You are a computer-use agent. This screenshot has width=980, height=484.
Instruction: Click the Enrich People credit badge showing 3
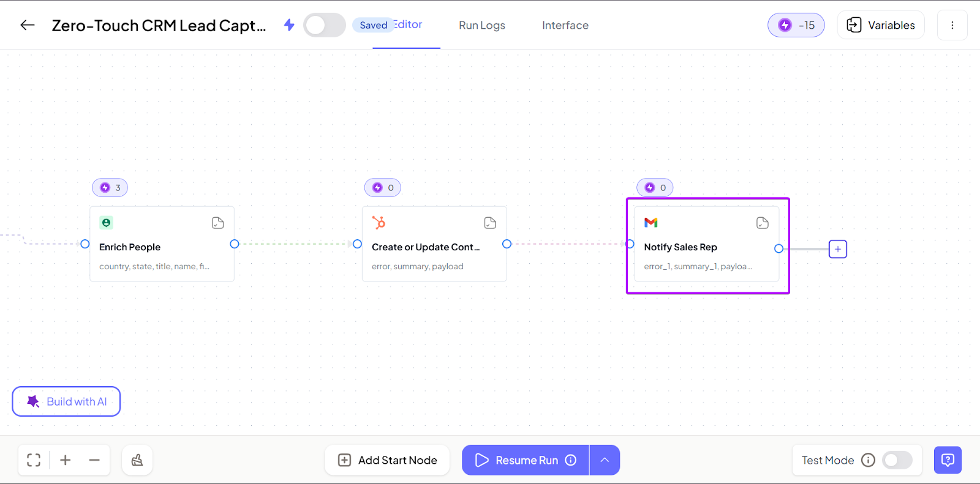click(110, 188)
